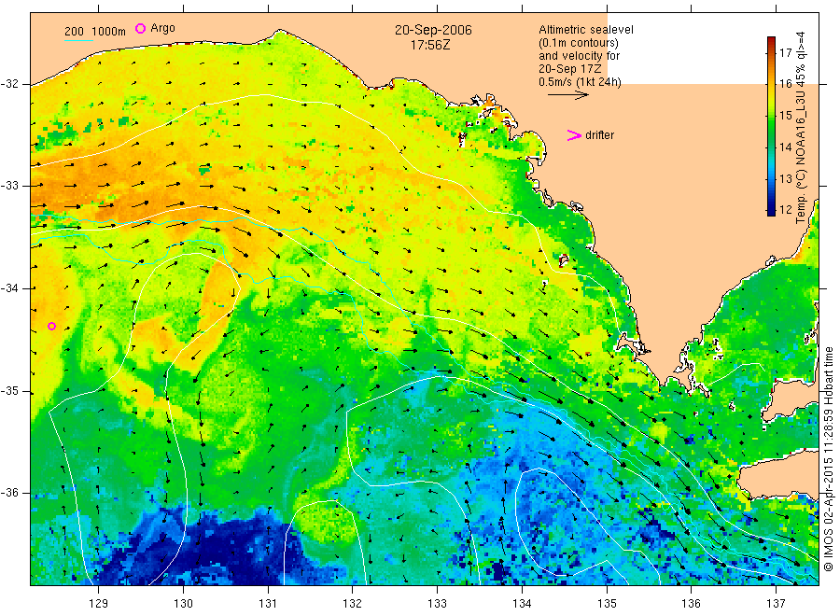Click the colorbar label "12"
The width and height of the screenshot is (840, 616).
coord(785,209)
